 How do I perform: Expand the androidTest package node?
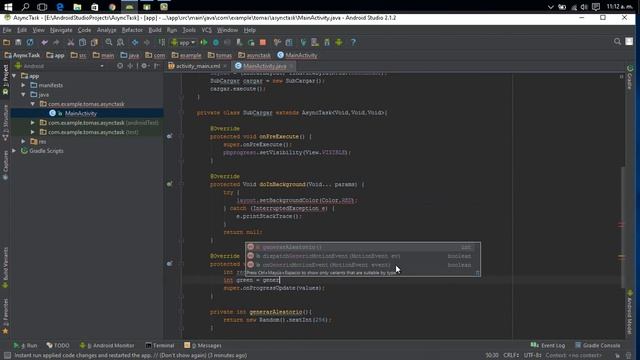point(33,122)
